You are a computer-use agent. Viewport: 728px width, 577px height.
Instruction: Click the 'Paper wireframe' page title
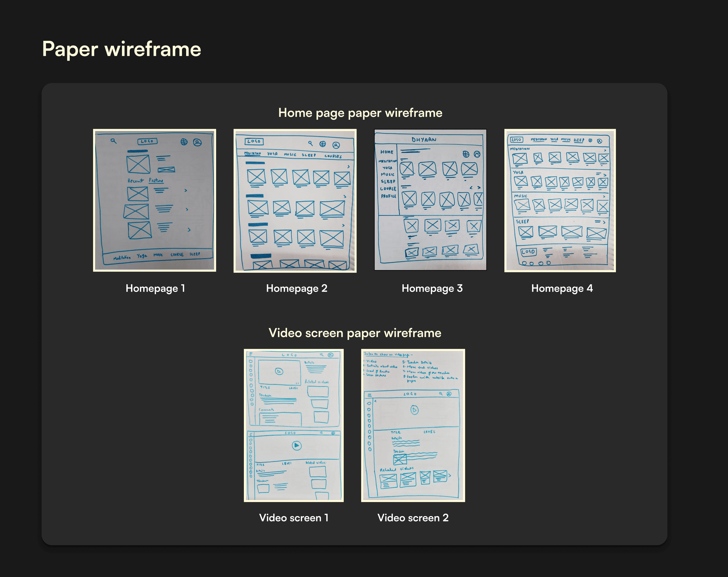(x=122, y=49)
